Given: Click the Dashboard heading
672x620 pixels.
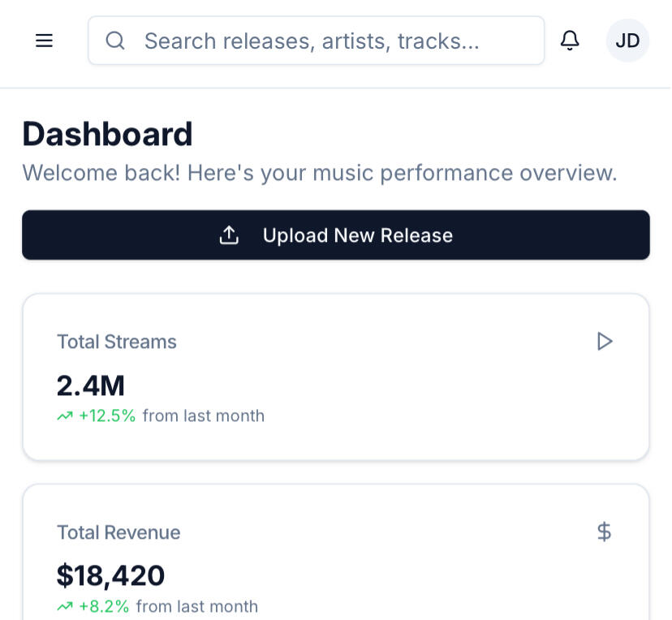Looking at the screenshot, I should click(107, 134).
